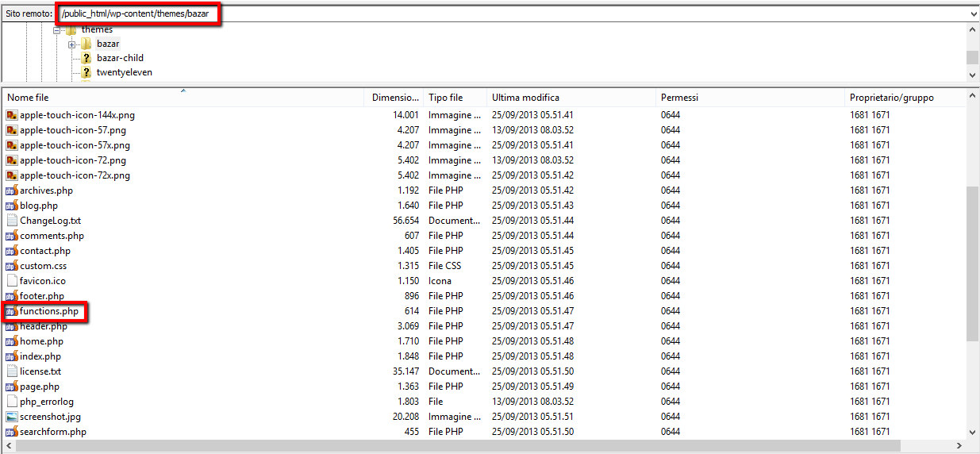The height and width of the screenshot is (454, 980).
Task: Sort files by Dimensione column header
Action: (394, 98)
